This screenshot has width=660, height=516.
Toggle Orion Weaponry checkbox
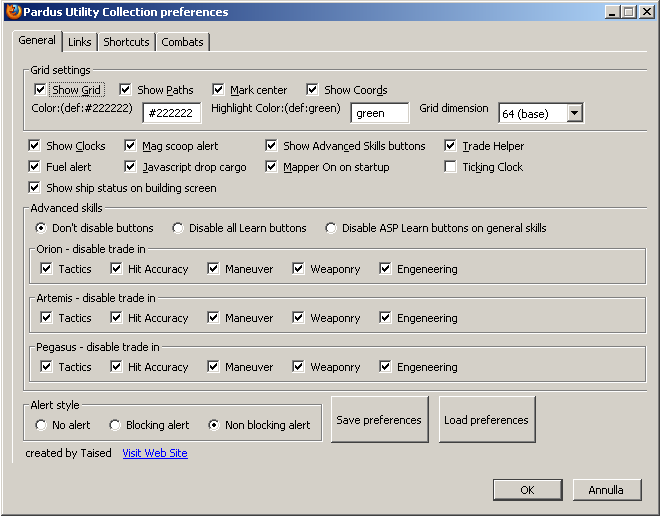tap(298, 269)
